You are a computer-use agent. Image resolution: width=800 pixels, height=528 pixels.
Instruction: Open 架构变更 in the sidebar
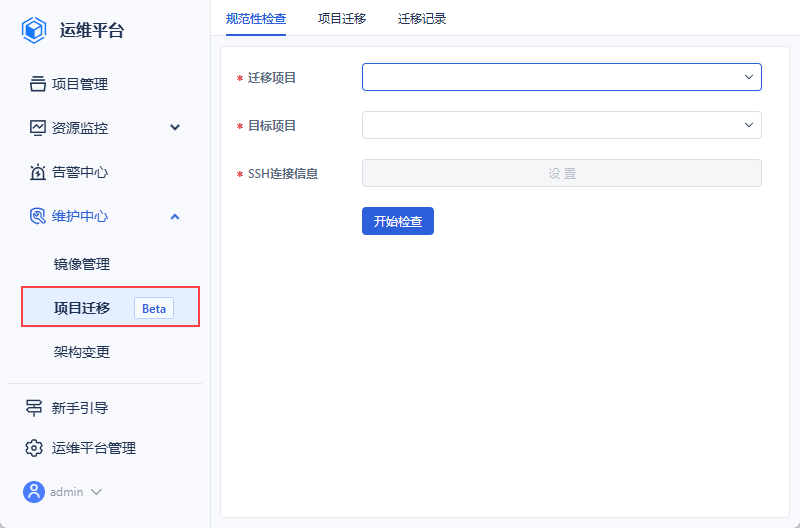click(x=82, y=352)
